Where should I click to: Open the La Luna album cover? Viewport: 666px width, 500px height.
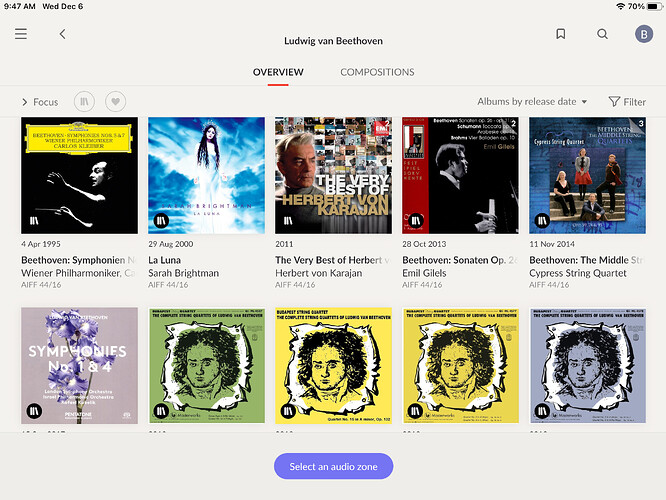tap(206, 175)
